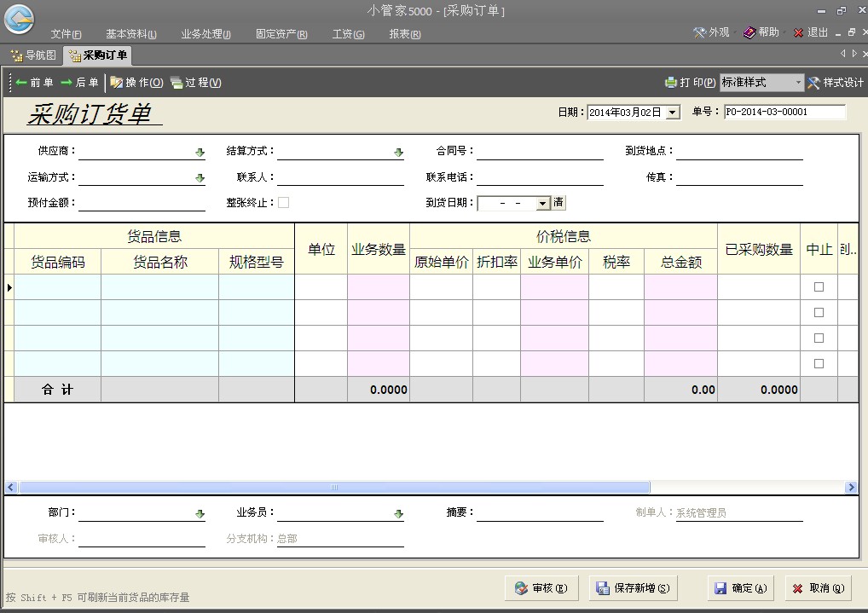Open the 工资(G) menu
Screen dimensions: 868x613
348,34
